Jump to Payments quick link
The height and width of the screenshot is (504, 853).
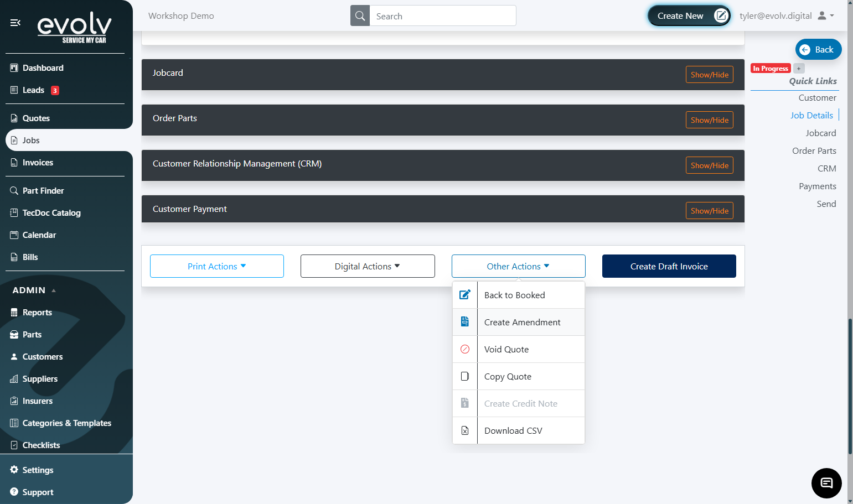(x=818, y=186)
